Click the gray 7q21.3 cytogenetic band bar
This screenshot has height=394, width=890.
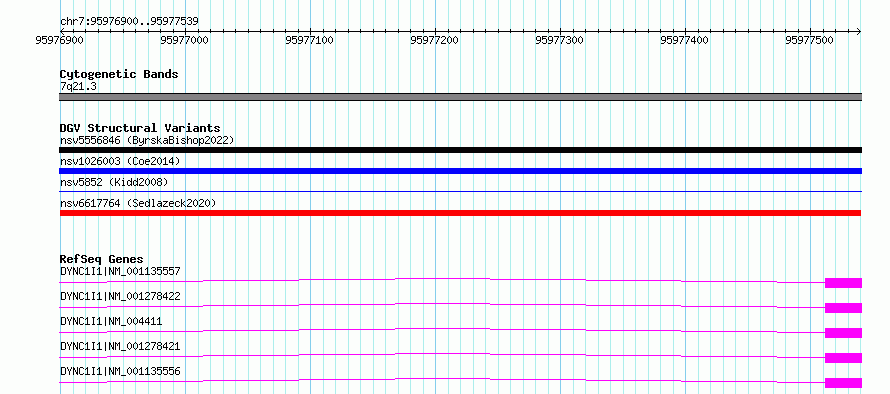click(x=460, y=97)
